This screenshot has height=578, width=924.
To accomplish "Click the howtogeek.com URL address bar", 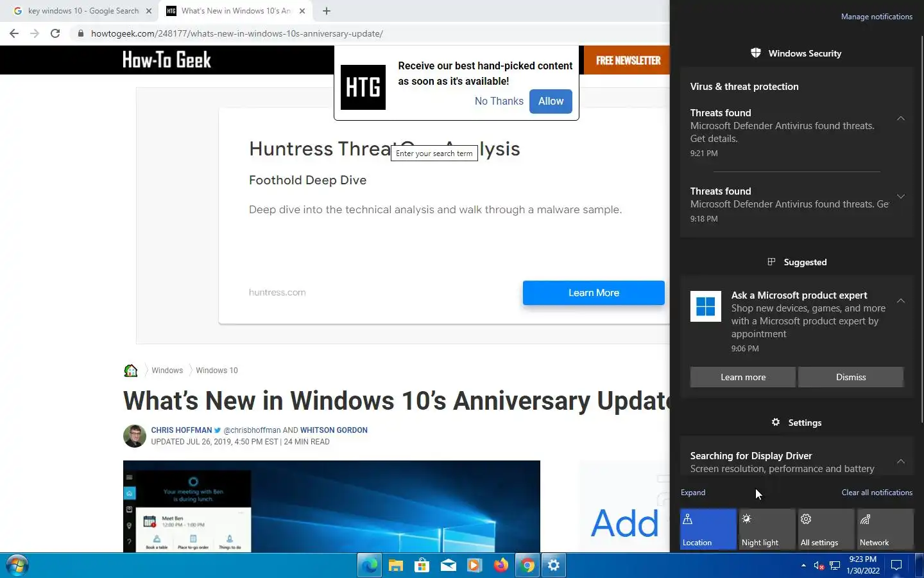I will [x=237, y=33].
